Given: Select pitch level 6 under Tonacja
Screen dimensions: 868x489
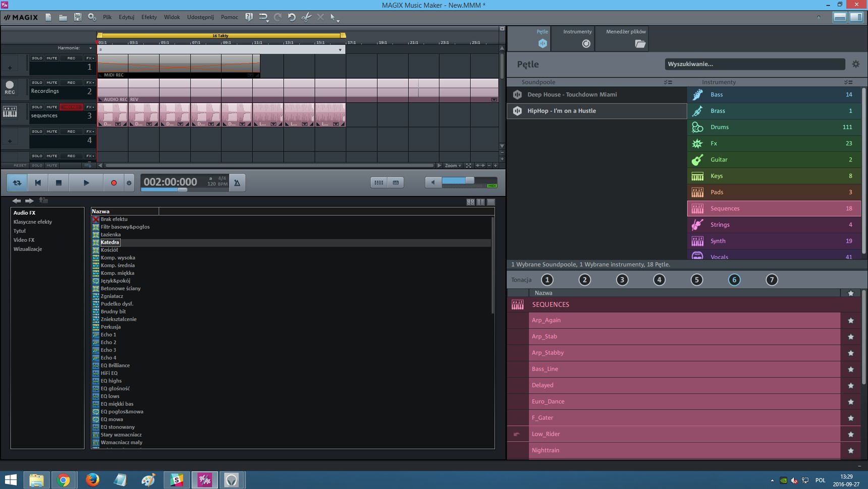Looking at the screenshot, I should click(x=734, y=280).
